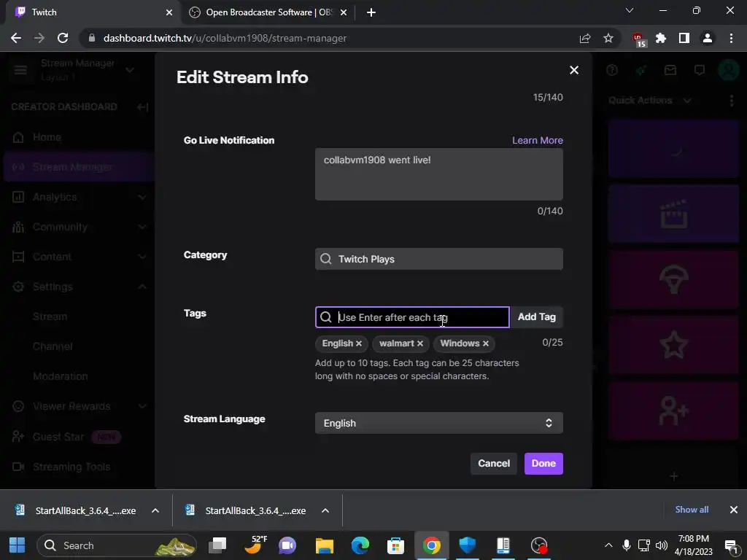The width and height of the screenshot is (747, 560).
Task: Focus the Tags input field
Action: pyautogui.click(x=413, y=317)
